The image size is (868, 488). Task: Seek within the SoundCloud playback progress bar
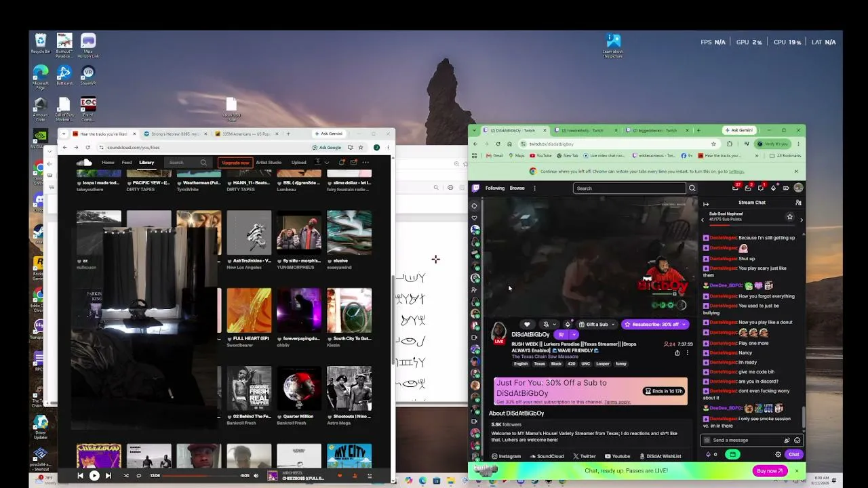[201, 476]
